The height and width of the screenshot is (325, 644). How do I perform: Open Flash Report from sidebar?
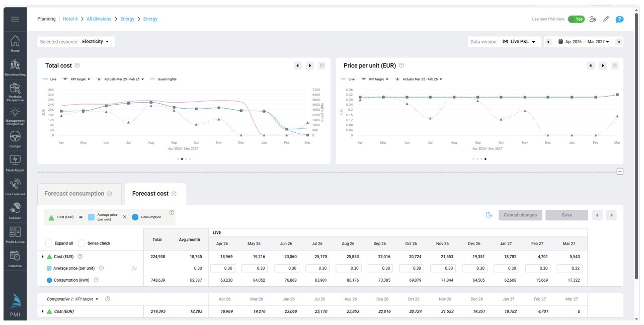pos(15,163)
